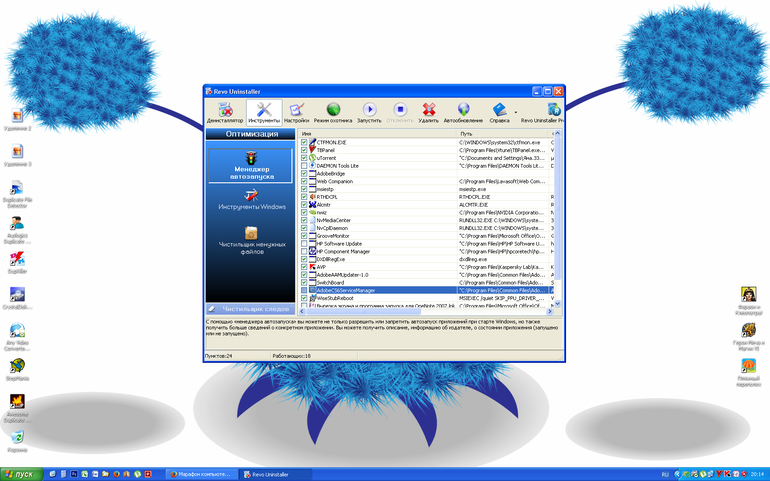This screenshot has width=770, height=481.
Task: Open Настройки (Options) in the toolbar
Action: 297,113
